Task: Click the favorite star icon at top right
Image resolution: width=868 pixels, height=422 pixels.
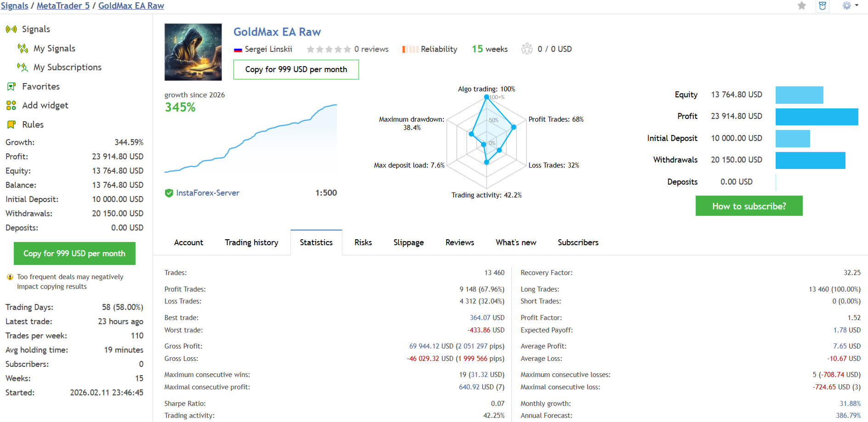Action: click(x=801, y=6)
